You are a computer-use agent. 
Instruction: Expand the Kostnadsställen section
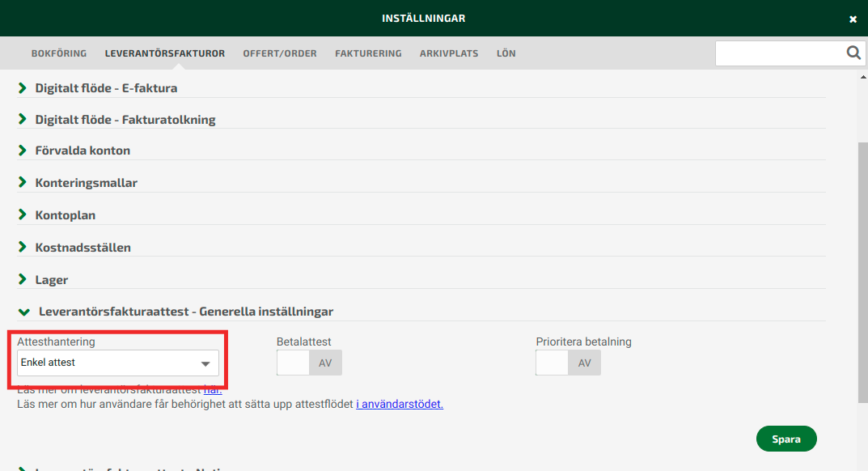[83, 248]
